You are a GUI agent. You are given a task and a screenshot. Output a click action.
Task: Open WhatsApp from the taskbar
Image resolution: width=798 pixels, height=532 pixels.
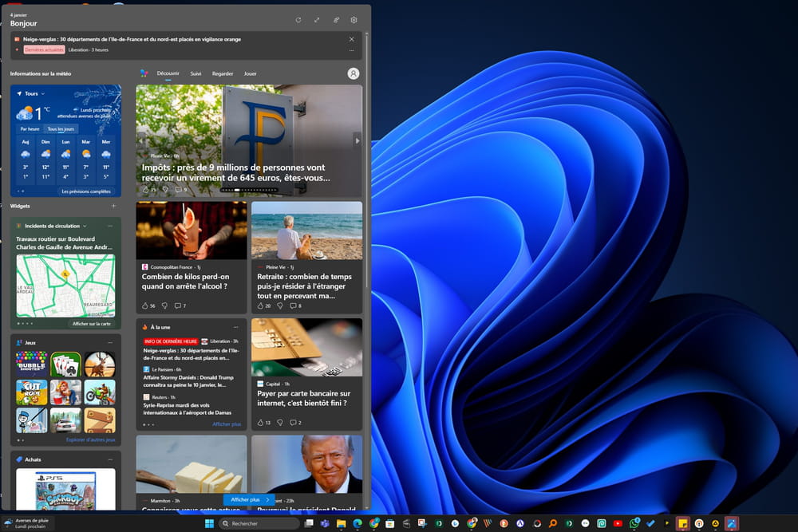click(x=634, y=523)
